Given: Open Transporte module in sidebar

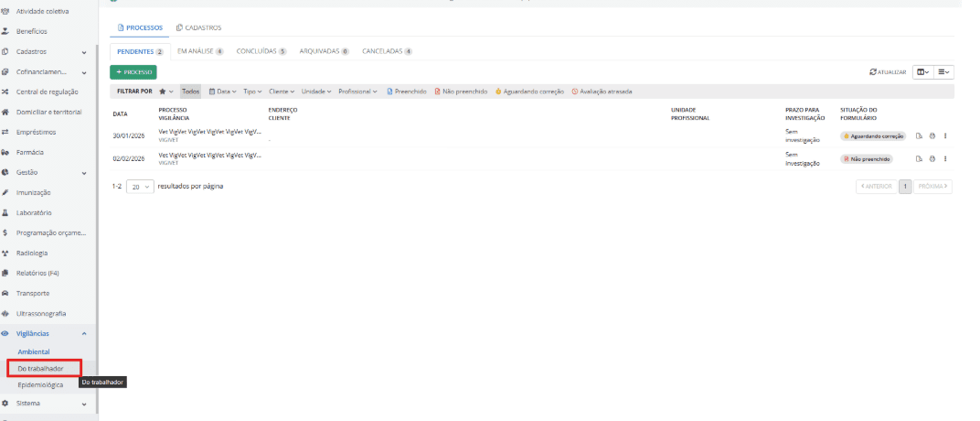Looking at the screenshot, I should (x=32, y=293).
